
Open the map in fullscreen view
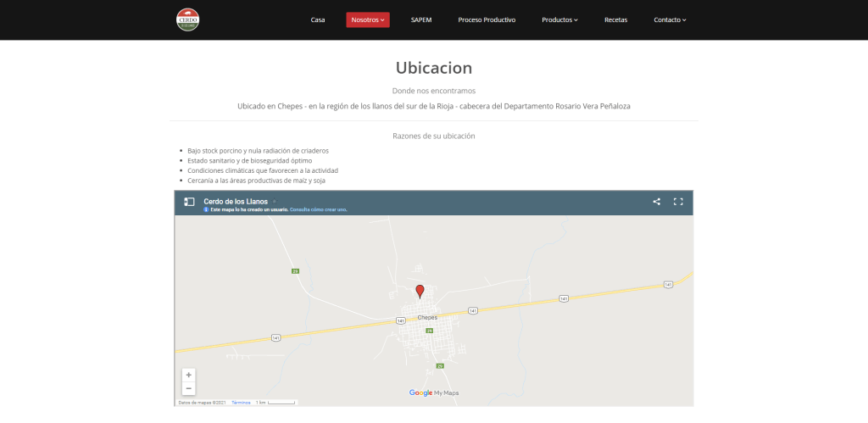(x=677, y=202)
